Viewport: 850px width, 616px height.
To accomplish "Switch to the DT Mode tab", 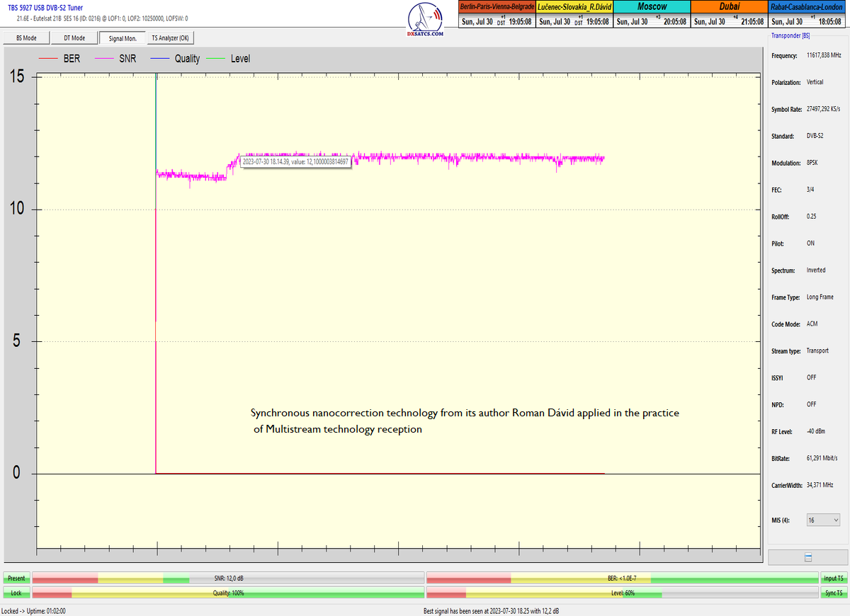I will [x=74, y=38].
